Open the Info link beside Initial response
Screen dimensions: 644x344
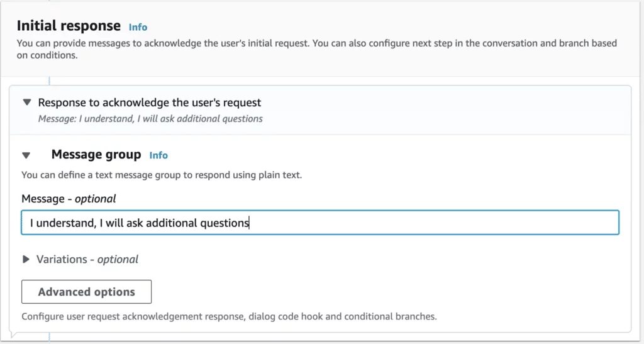point(138,27)
